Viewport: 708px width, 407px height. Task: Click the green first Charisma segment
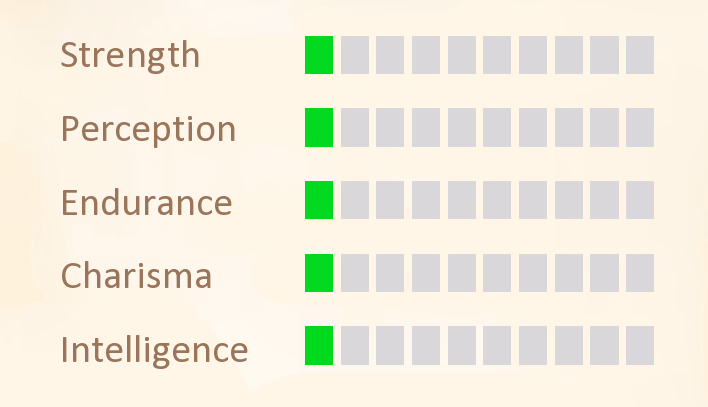point(319,273)
